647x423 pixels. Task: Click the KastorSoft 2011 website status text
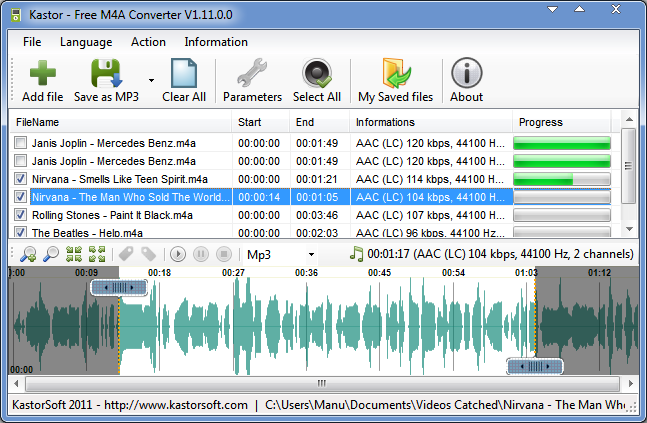[x=130, y=405]
